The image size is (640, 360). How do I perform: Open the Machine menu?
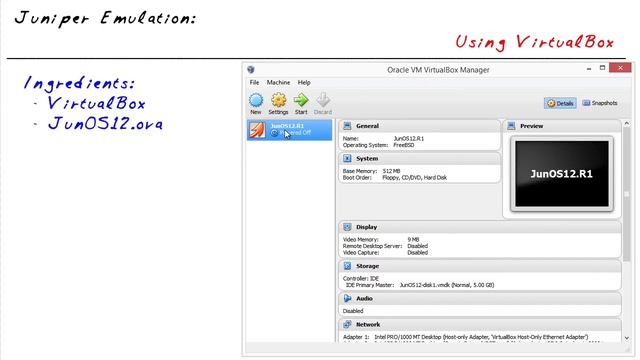278,82
